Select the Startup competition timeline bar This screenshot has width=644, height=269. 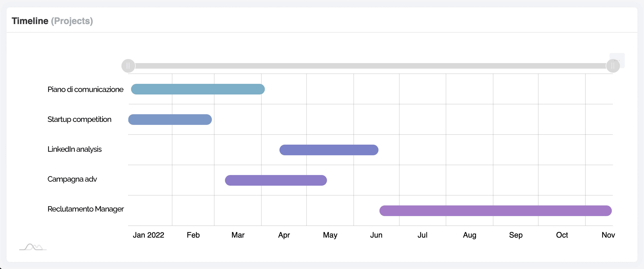(170, 120)
